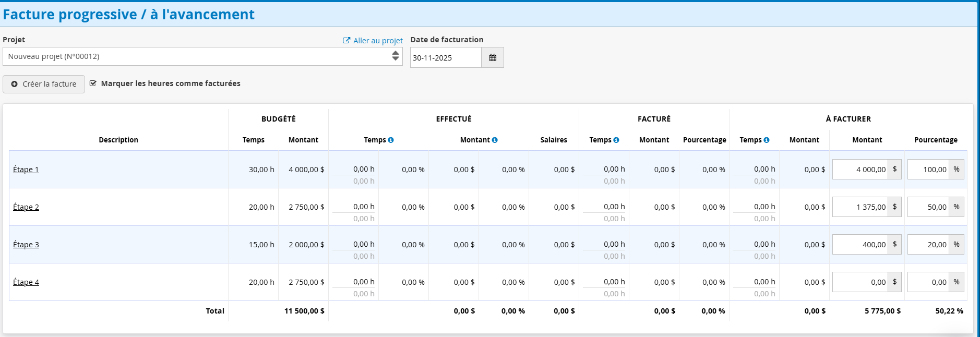The height and width of the screenshot is (337, 980).
Task: Click the external link icon for Aller au projet
Action: coord(346,41)
